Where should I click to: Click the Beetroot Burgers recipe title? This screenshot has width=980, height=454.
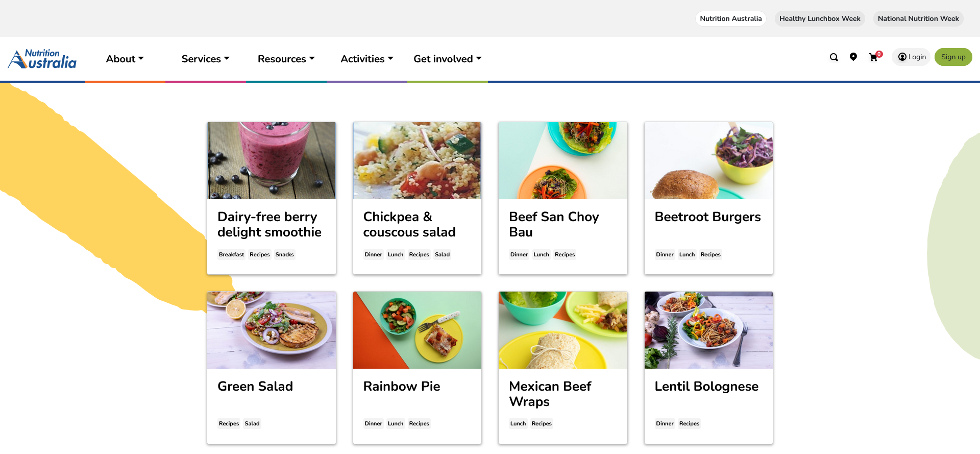point(707,217)
